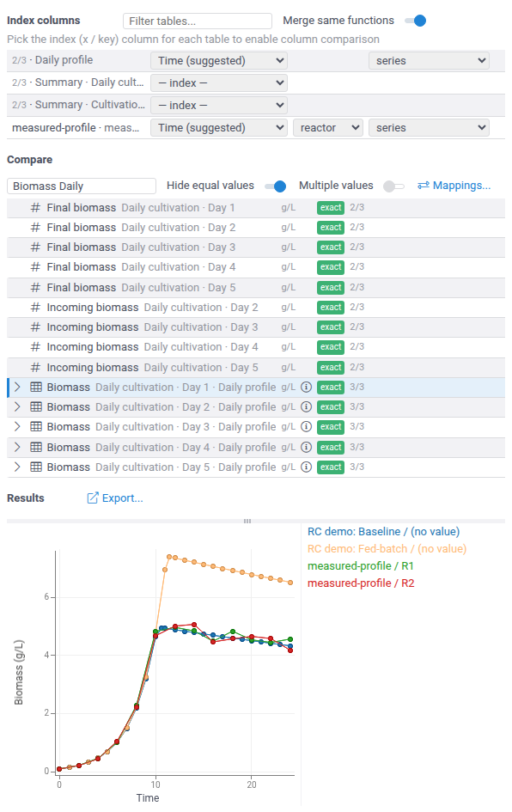The image size is (512, 812).
Task: Click the 2/3 Daily profile table row label
Action: pos(52,60)
